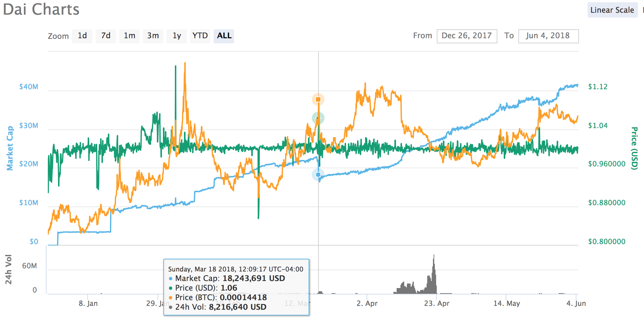The height and width of the screenshot is (318, 644).
Task: Click the $40M axis label
Action: 29,87
